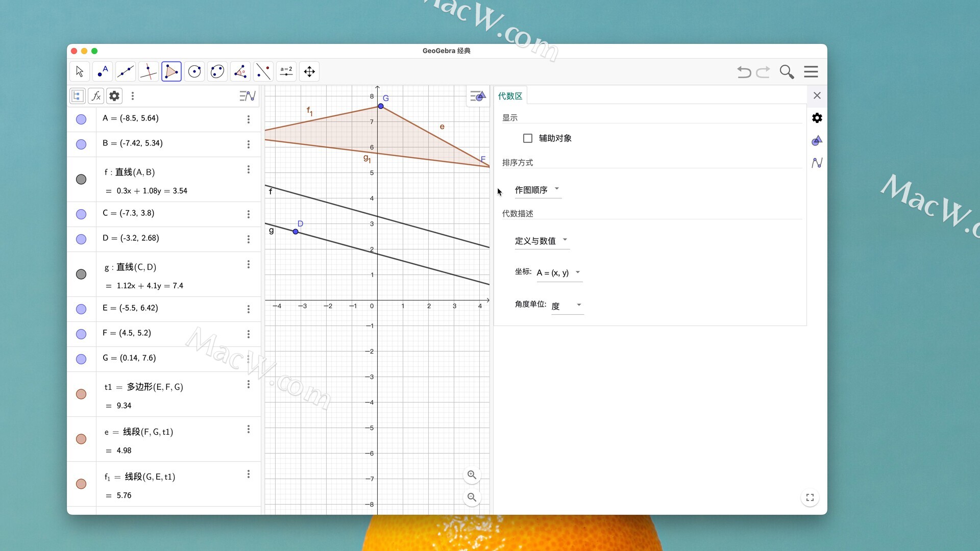
Task: Open graphics settings icon in side panel
Action: coord(817,140)
